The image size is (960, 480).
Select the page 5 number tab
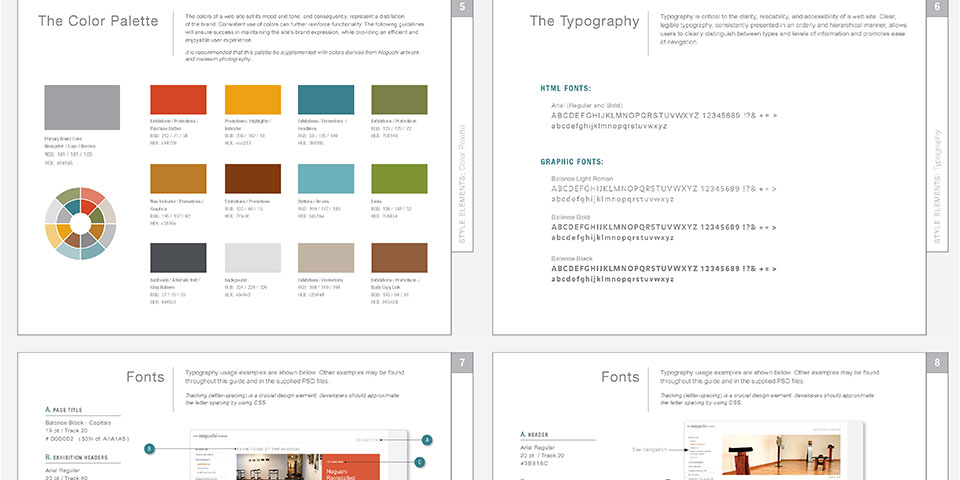pyautogui.click(x=460, y=8)
